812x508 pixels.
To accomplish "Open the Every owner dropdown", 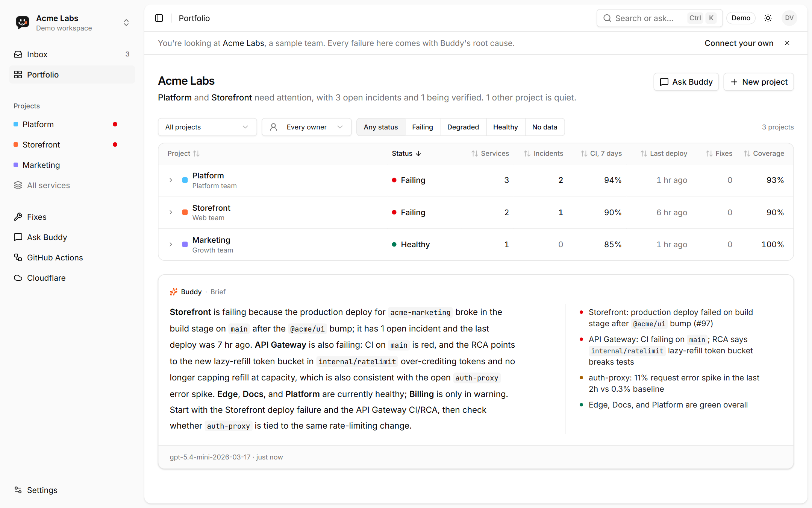I will [307, 127].
